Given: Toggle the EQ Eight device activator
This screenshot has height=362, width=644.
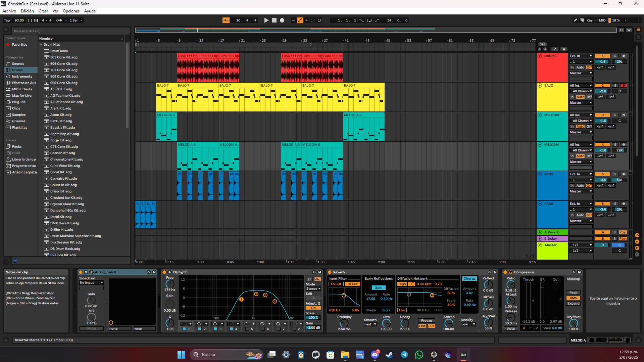Looking at the screenshot, I should pos(164,272).
